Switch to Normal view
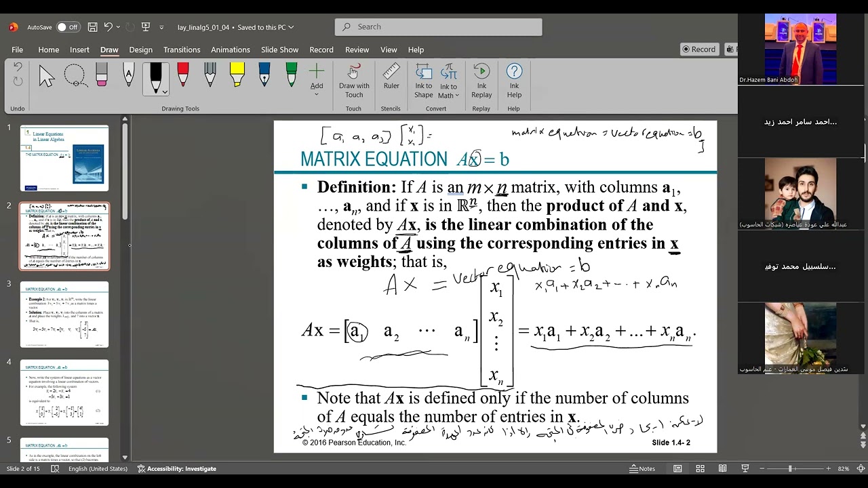Image resolution: width=868 pixels, height=488 pixels. [677, 468]
